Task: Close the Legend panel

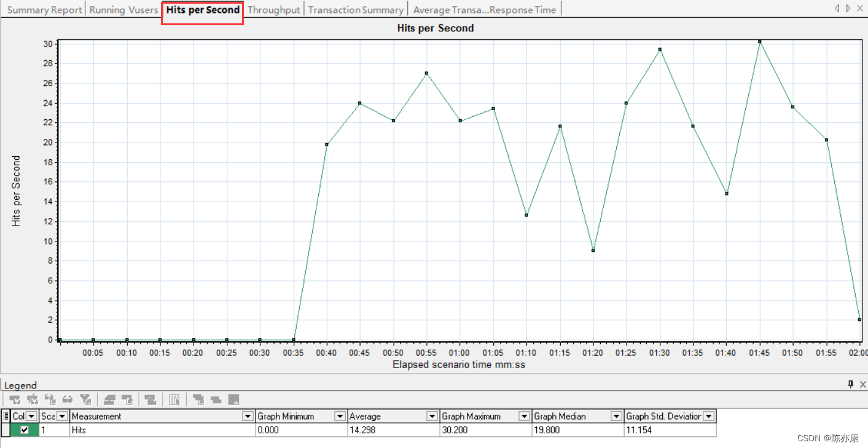Action: pos(862,385)
